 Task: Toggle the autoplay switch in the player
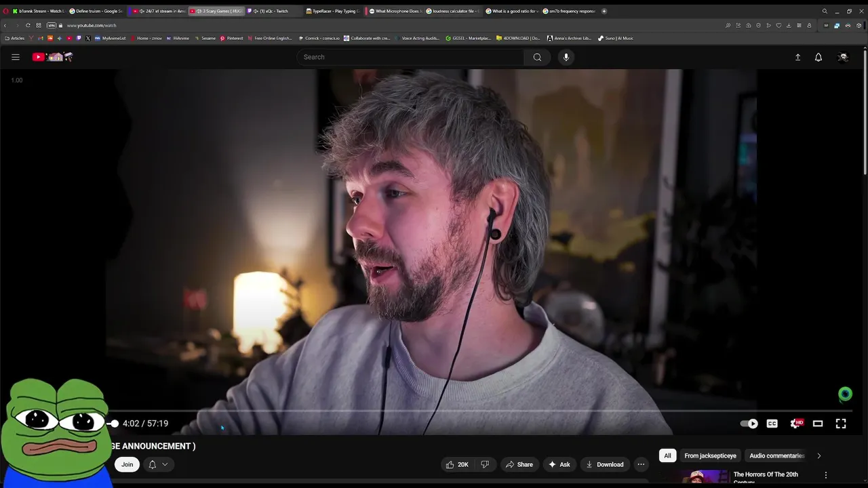(x=749, y=424)
